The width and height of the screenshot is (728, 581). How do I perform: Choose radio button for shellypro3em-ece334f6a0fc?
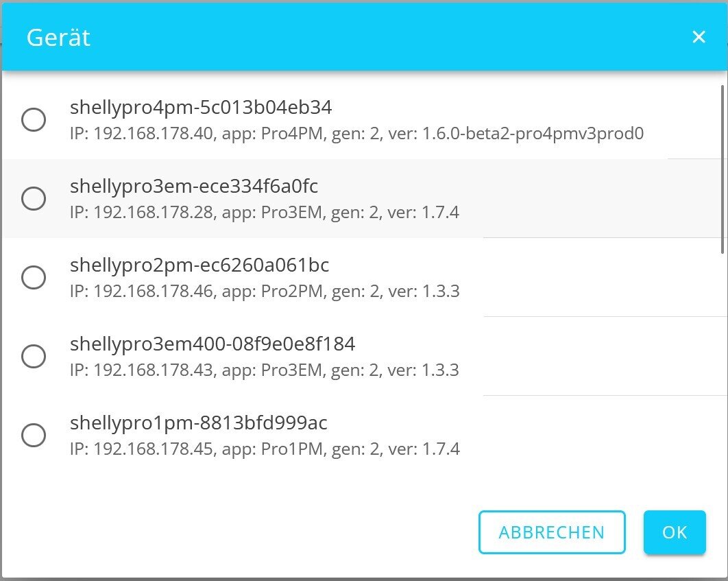pyautogui.click(x=34, y=199)
